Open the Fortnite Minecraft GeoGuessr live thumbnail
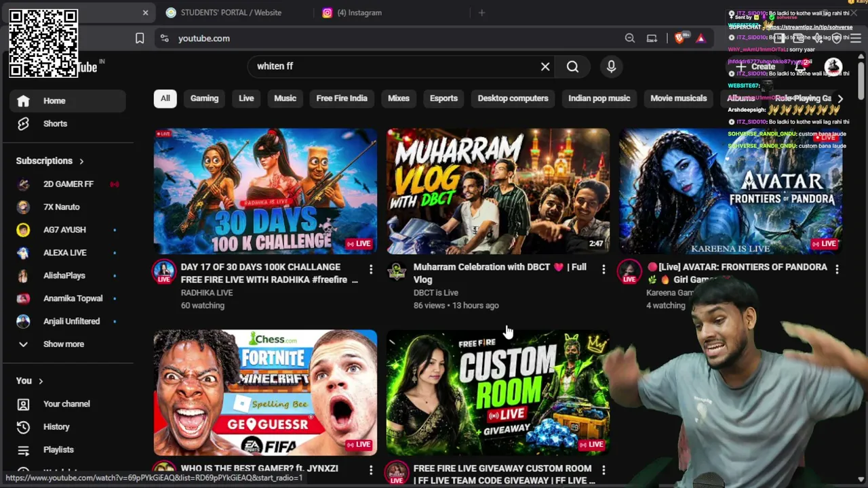Screen dimensions: 868x488 click(265, 392)
